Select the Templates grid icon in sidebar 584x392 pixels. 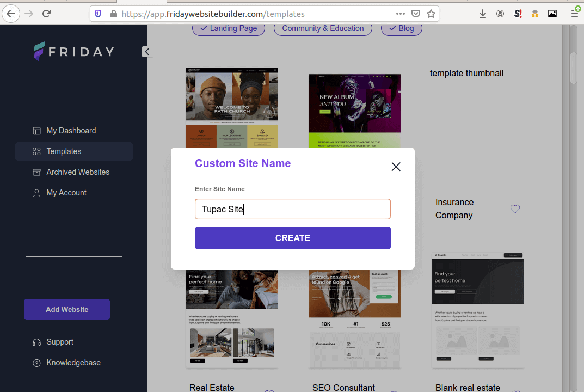tap(36, 151)
